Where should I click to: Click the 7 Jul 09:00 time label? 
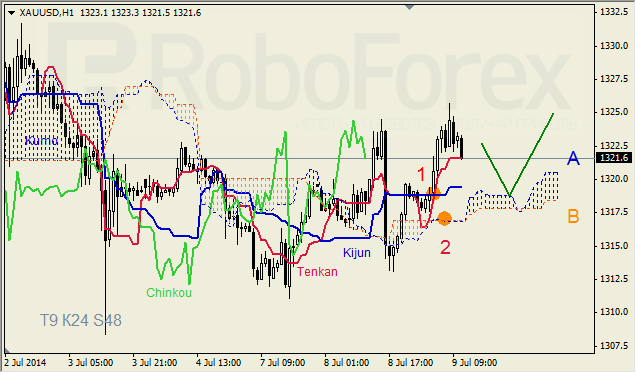[283, 362]
